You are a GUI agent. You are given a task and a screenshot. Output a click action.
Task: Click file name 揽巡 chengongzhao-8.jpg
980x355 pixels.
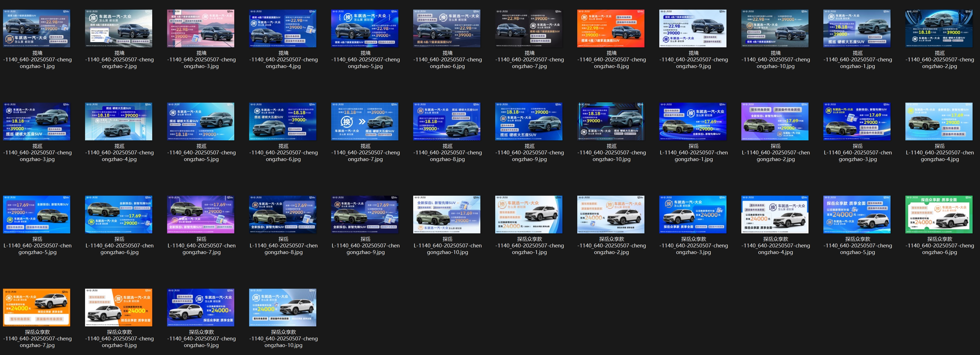click(x=447, y=152)
